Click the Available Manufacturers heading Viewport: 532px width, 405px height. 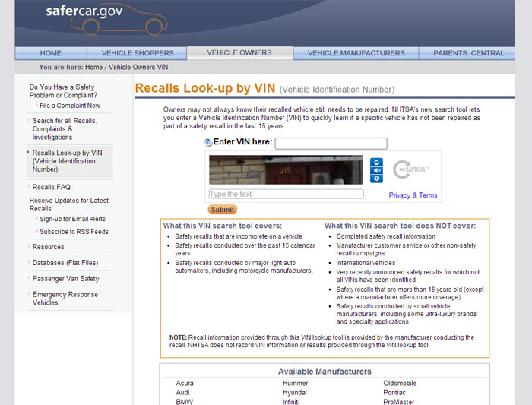(x=325, y=372)
